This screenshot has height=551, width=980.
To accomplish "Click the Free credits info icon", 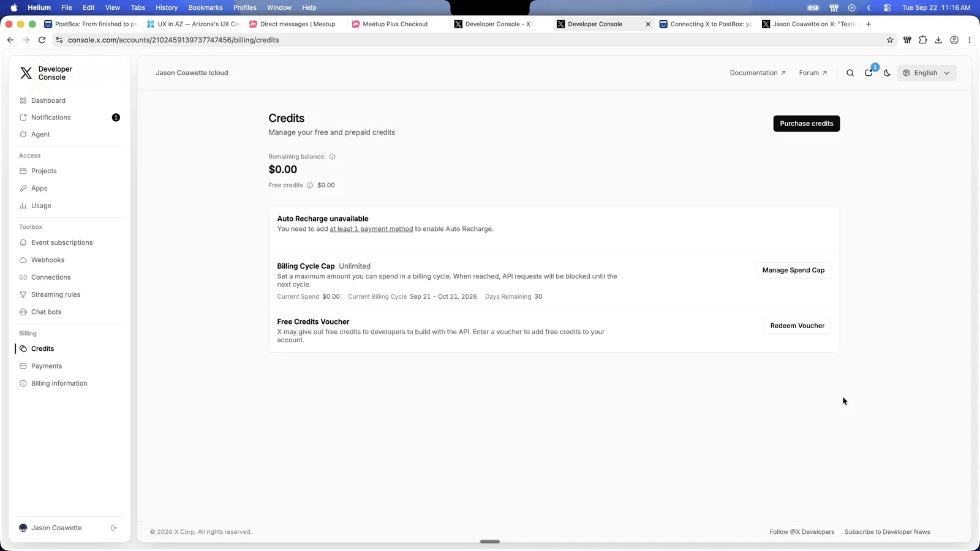I will 310,186.
